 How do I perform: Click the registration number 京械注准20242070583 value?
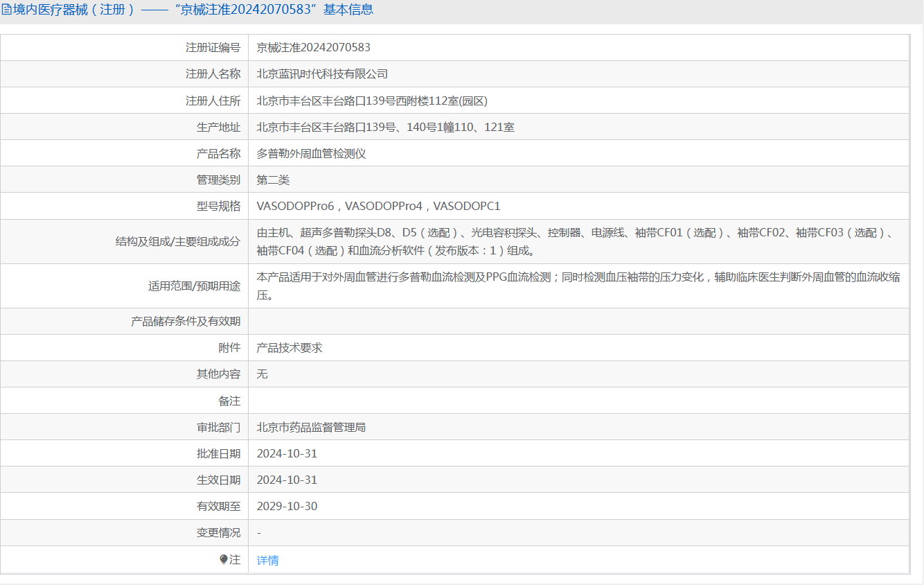click(x=313, y=47)
